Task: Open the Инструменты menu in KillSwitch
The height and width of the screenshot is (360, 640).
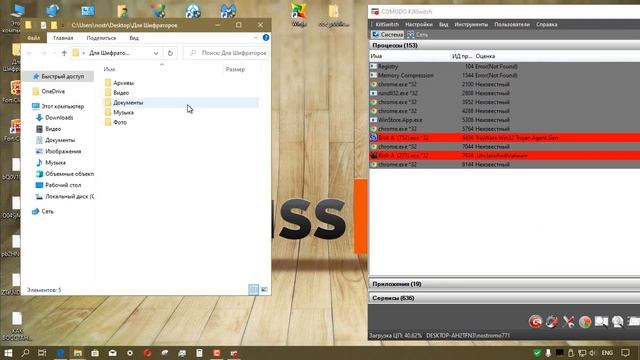Action: pos(471,24)
